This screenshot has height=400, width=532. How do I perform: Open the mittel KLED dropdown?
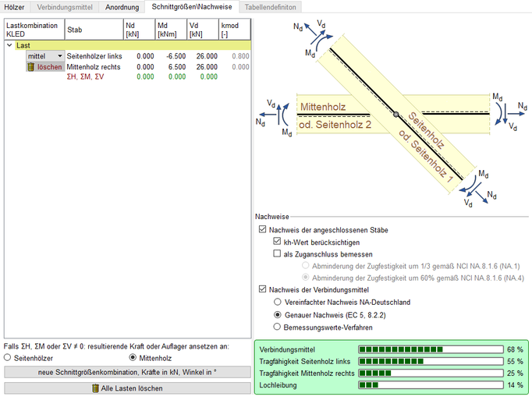click(60, 56)
